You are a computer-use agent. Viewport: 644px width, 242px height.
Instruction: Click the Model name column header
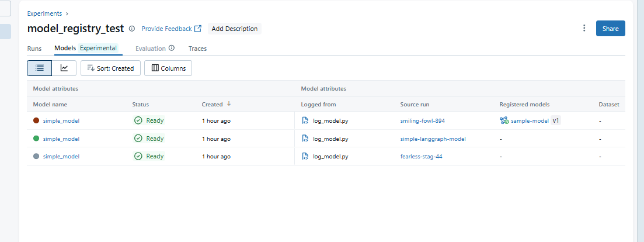[50, 105]
